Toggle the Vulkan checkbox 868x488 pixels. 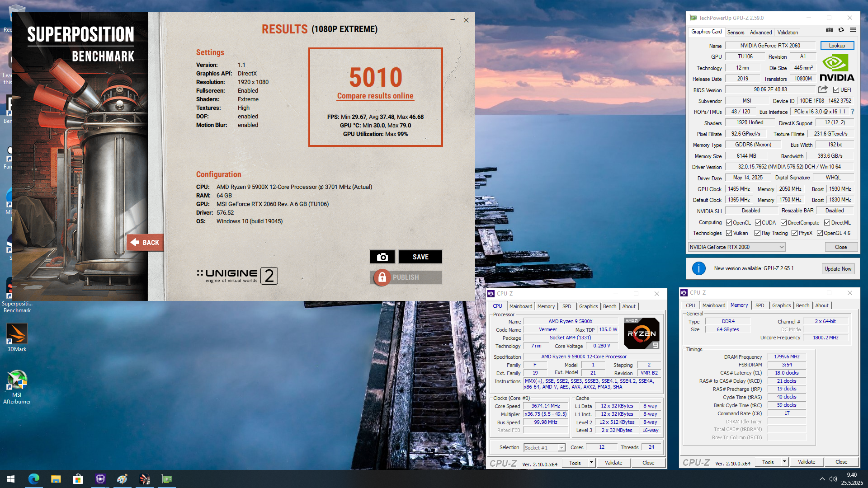(x=729, y=233)
